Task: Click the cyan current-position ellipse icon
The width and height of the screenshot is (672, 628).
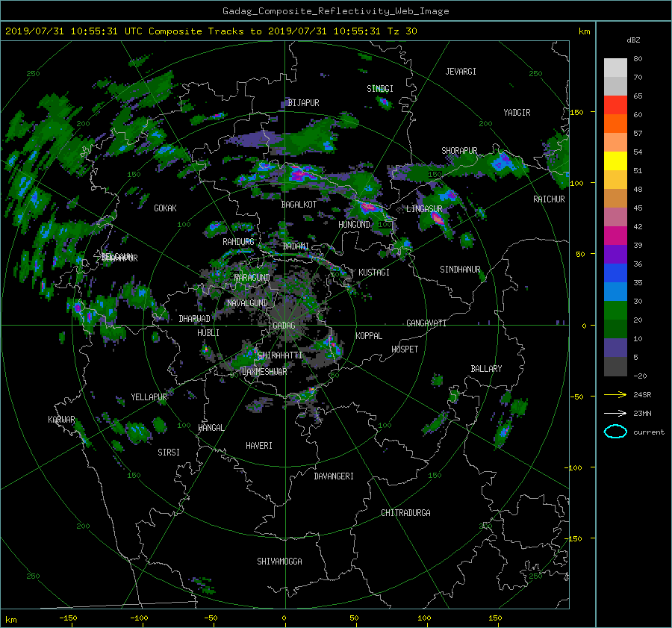Action: coord(615,432)
